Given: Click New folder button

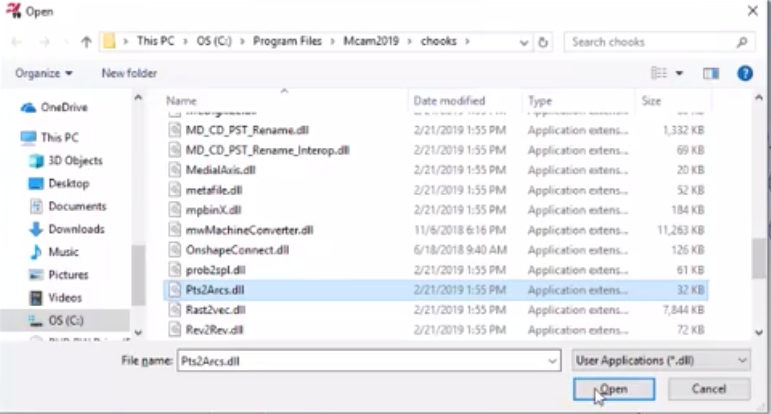Looking at the screenshot, I should [129, 73].
